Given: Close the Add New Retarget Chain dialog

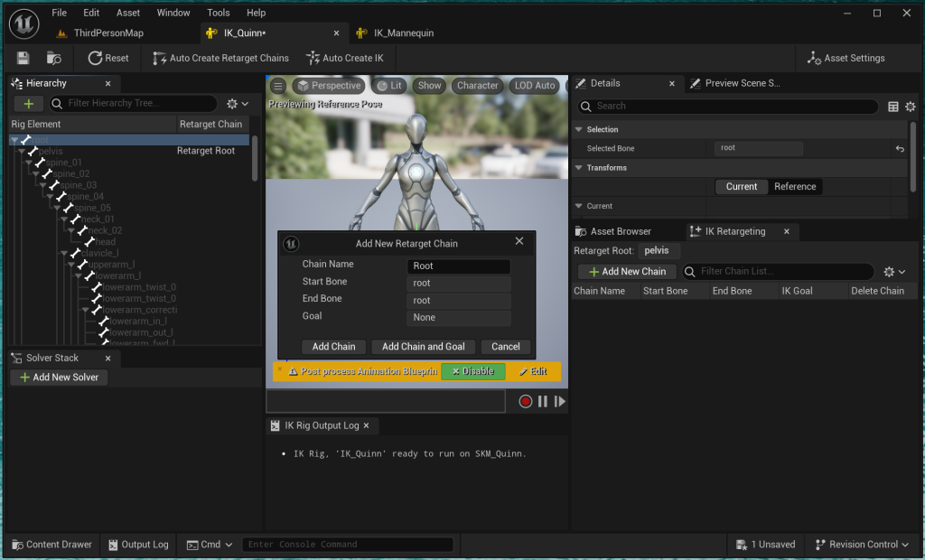Looking at the screenshot, I should point(519,241).
